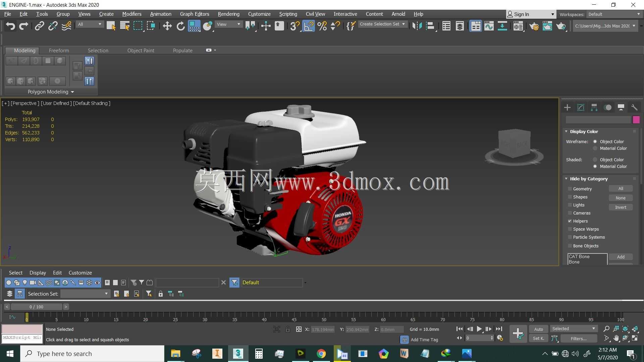Viewport: 644px width, 362px height.
Task: Open the Selection Set combo box
Action: pyautogui.click(x=85, y=294)
